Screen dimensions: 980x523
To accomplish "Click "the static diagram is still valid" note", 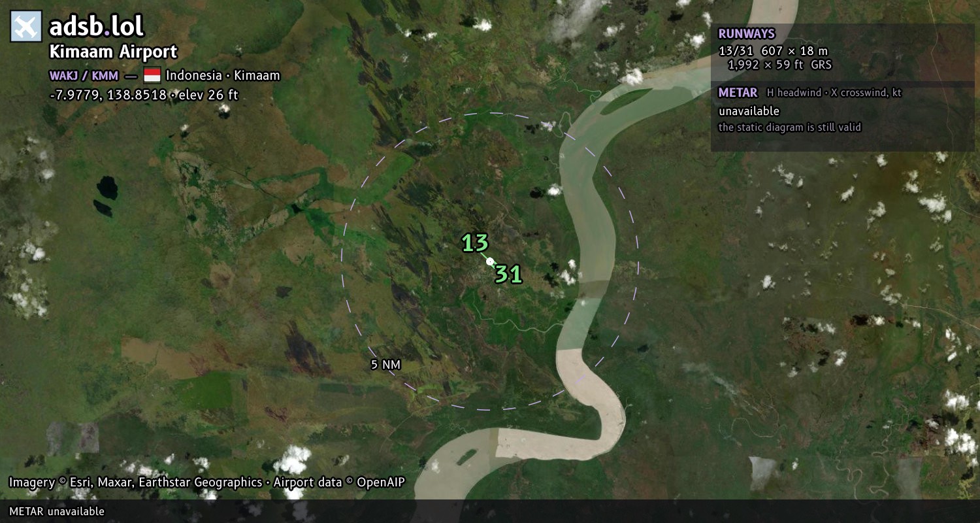I will coord(790,127).
